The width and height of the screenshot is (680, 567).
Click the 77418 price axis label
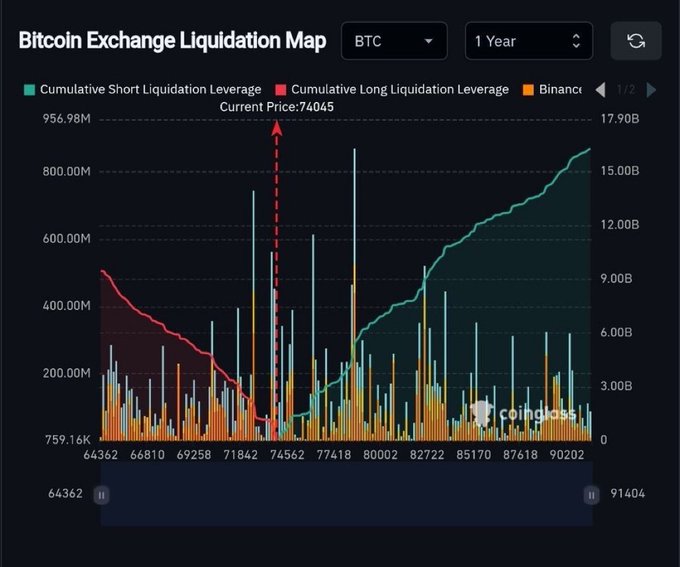coord(333,455)
